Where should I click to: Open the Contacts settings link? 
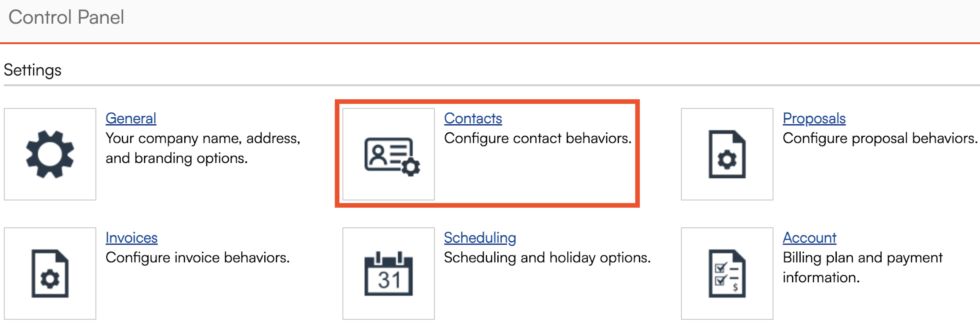473,118
